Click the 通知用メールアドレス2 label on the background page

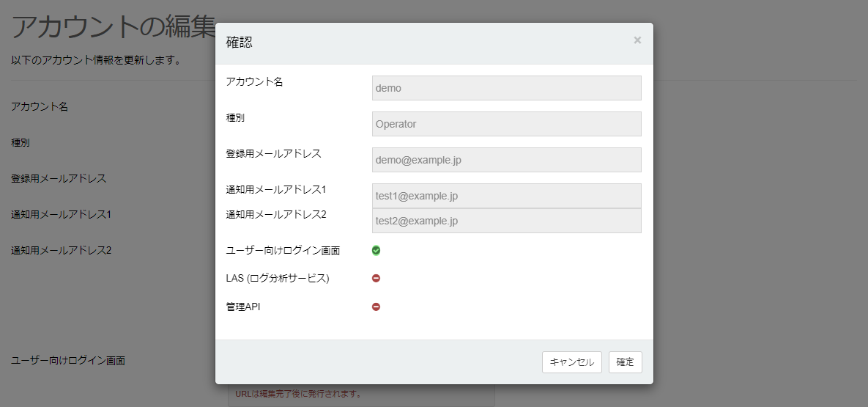click(x=61, y=251)
